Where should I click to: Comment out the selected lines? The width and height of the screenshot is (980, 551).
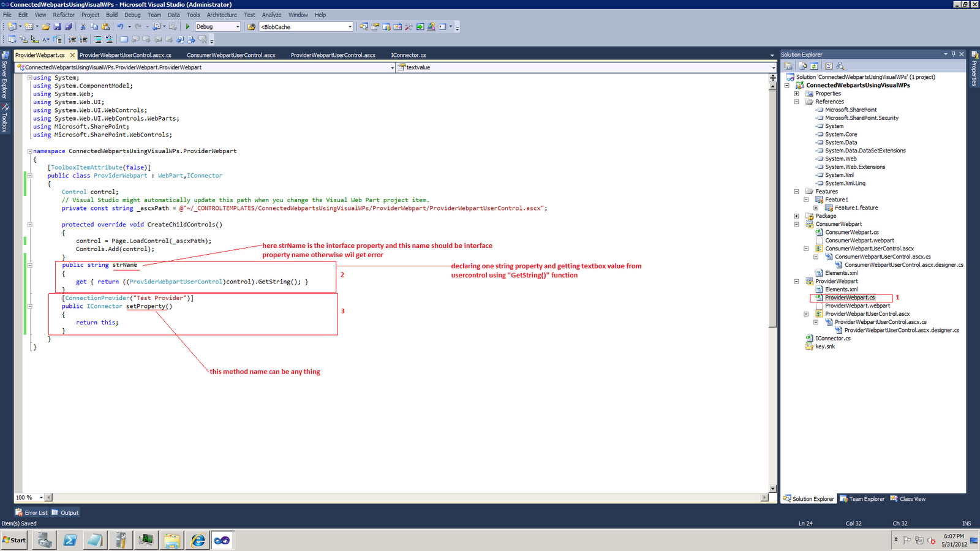coord(98,40)
